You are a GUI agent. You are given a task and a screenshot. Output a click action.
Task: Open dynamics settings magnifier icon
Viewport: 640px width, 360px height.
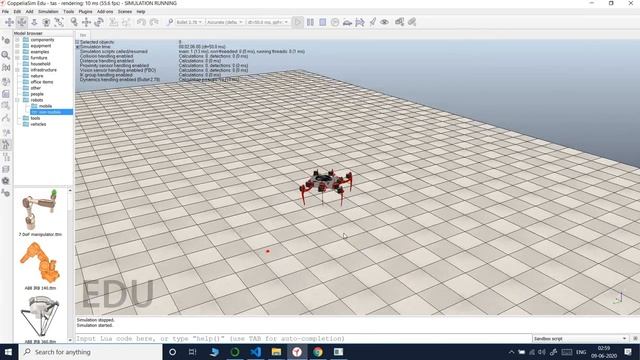coord(170,22)
